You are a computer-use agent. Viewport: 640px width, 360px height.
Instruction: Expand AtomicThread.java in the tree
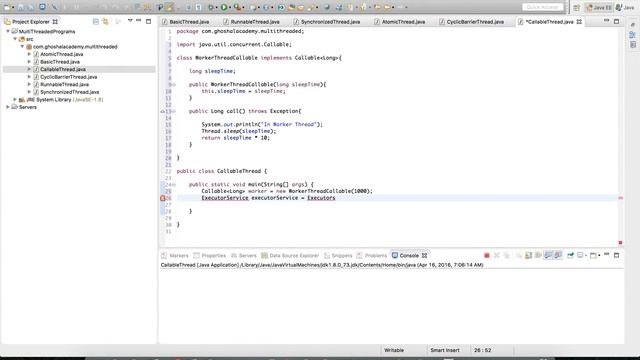point(29,54)
